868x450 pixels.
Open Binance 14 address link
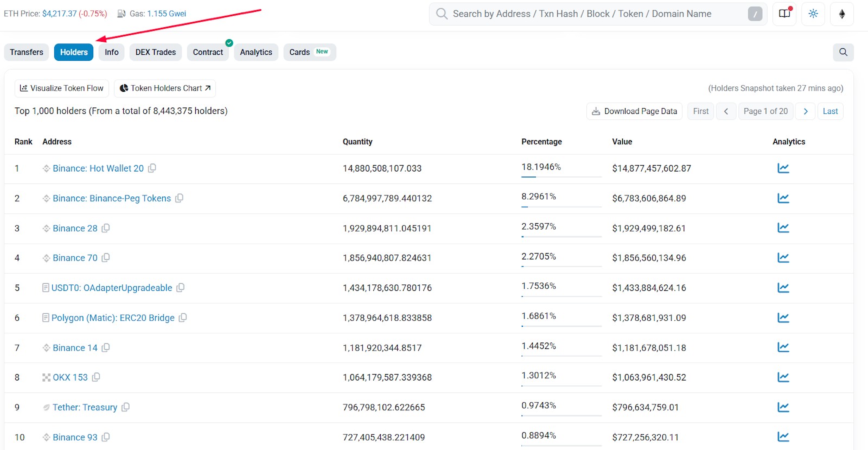75,347
